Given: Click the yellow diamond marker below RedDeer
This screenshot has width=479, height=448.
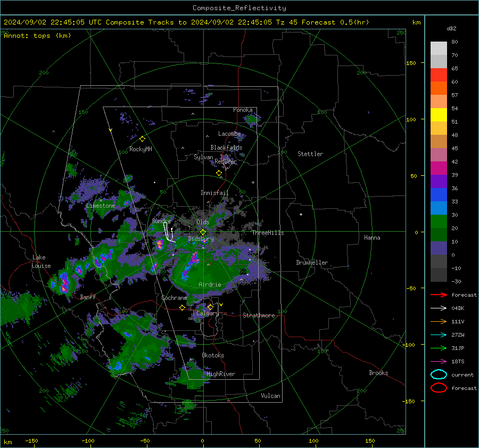Looking at the screenshot, I should tap(219, 173).
